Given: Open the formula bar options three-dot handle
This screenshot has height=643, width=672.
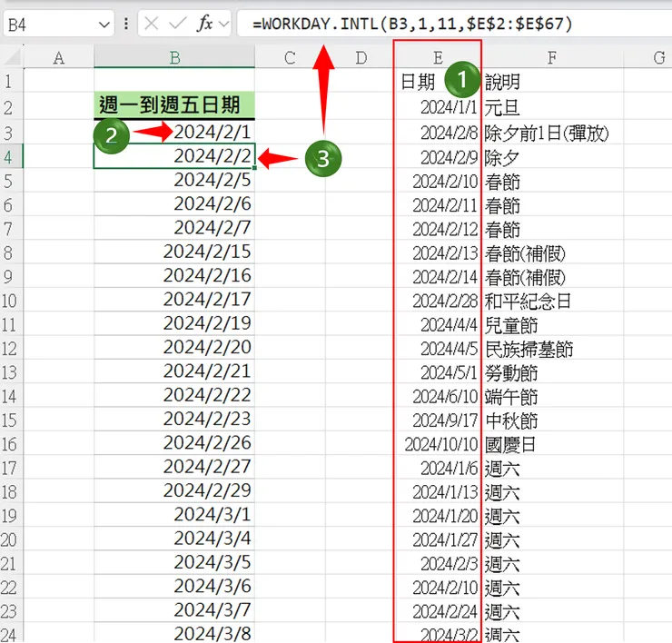Looking at the screenshot, I should [126, 24].
